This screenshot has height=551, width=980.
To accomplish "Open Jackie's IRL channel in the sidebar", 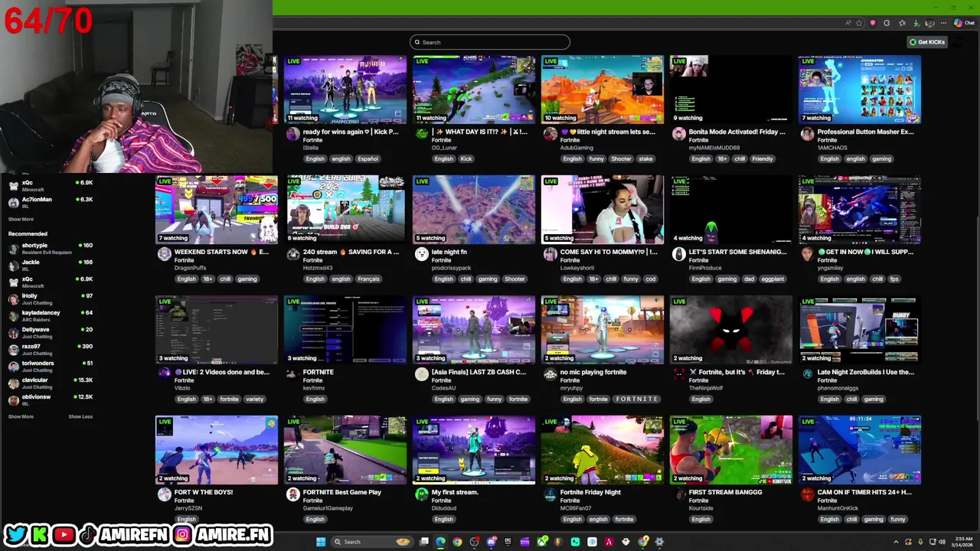I will 50,265.
